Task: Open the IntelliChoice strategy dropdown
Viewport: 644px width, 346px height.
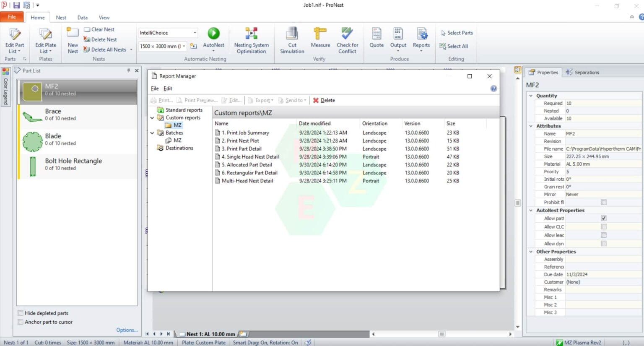Action: pos(195,33)
